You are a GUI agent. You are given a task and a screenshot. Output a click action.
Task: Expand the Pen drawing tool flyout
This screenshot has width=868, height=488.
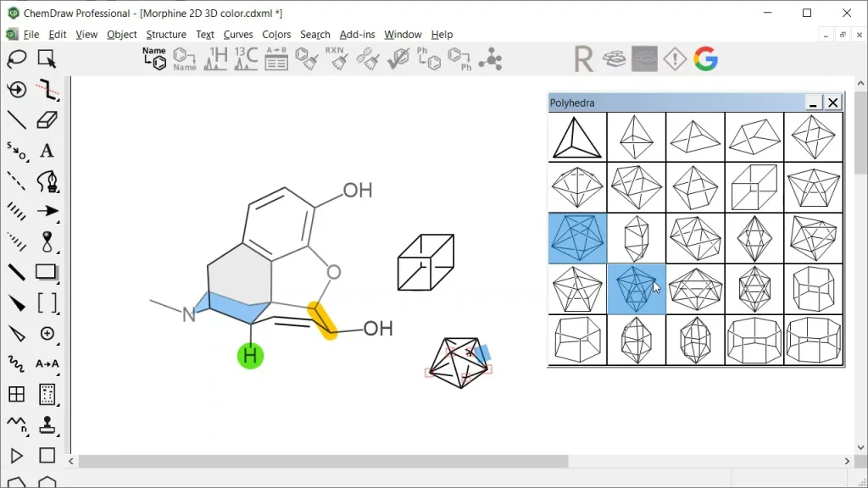click(x=47, y=181)
